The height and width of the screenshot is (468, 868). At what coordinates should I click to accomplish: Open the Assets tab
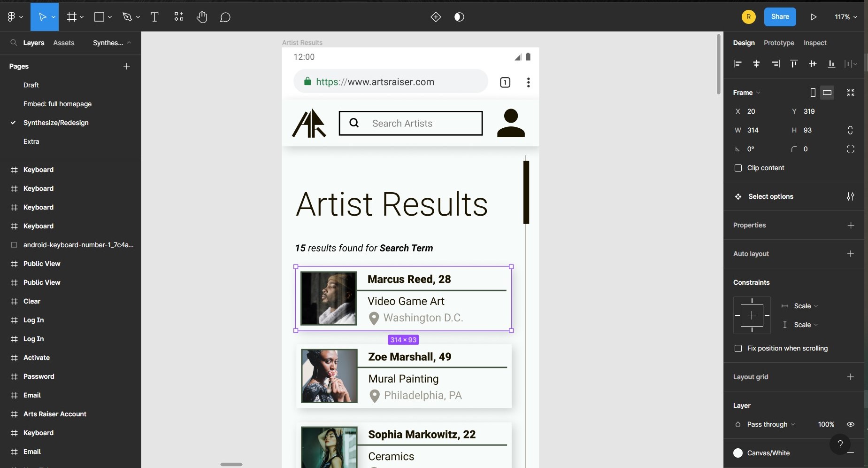[64, 43]
